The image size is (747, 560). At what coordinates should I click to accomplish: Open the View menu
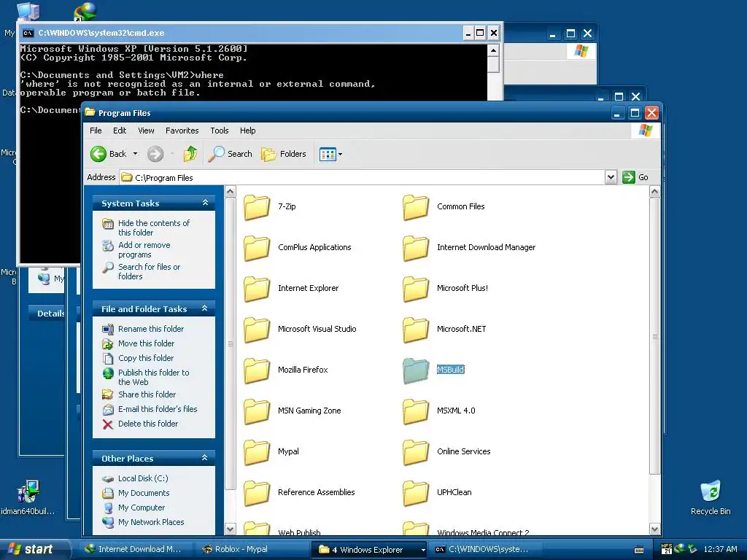click(x=146, y=131)
